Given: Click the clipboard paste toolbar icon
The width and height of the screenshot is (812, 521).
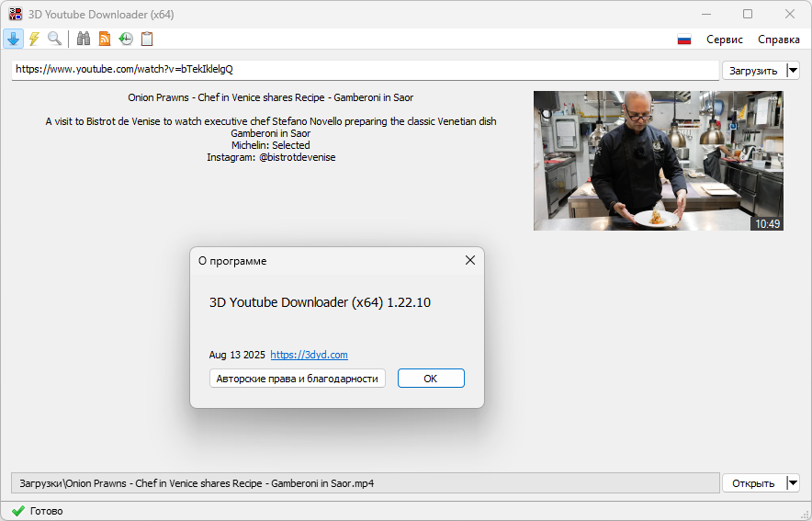Looking at the screenshot, I should (x=147, y=39).
